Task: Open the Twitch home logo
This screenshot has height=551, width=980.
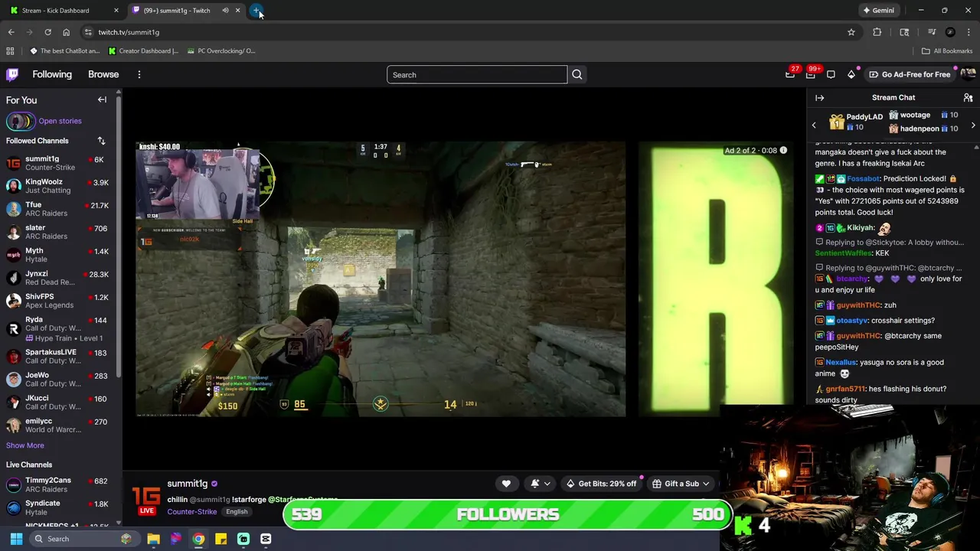Action: 12,74
